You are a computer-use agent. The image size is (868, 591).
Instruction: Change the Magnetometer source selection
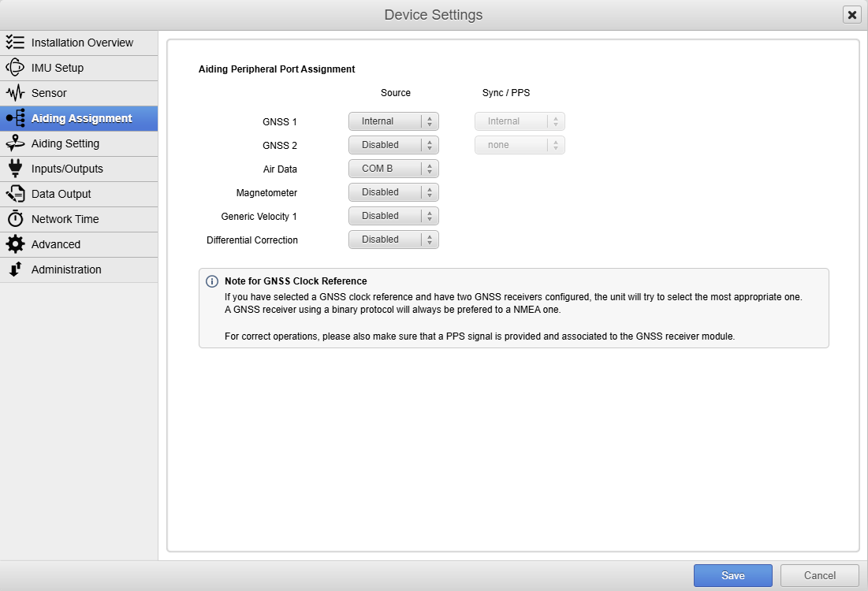click(393, 192)
